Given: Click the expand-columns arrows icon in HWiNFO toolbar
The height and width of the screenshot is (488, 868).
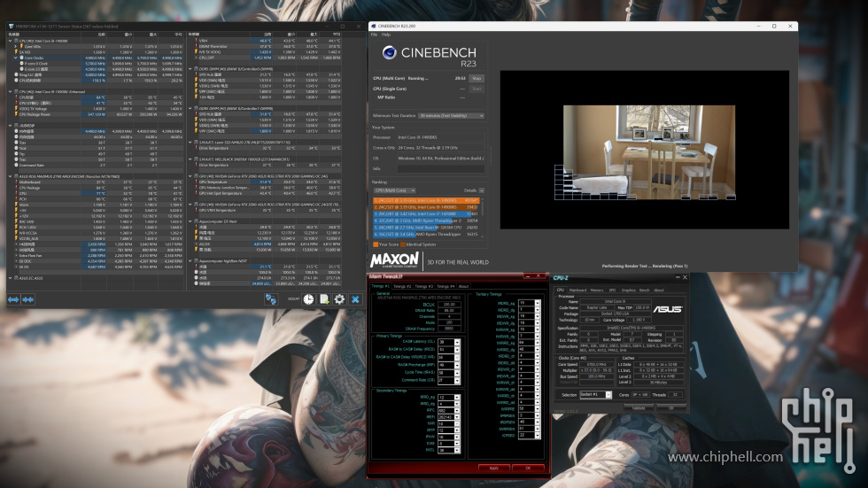Looking at the screenshot, I should point(13,299).
